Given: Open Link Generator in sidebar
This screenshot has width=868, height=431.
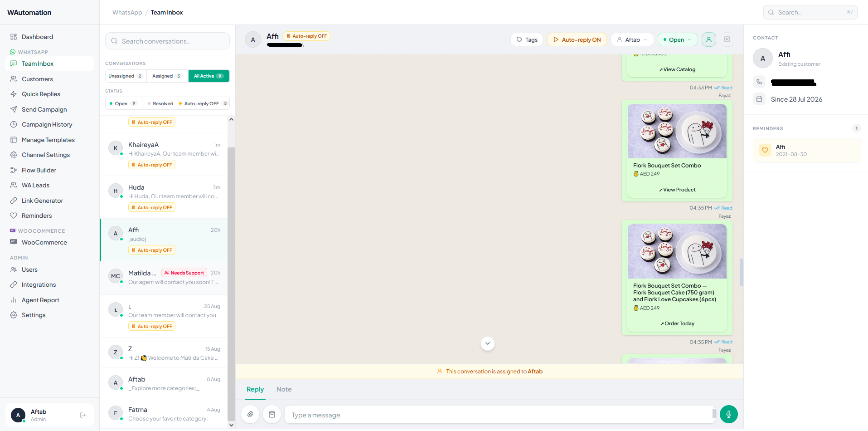Looking at the screenshot, I should pyautogui.click(x=49, y=201).
